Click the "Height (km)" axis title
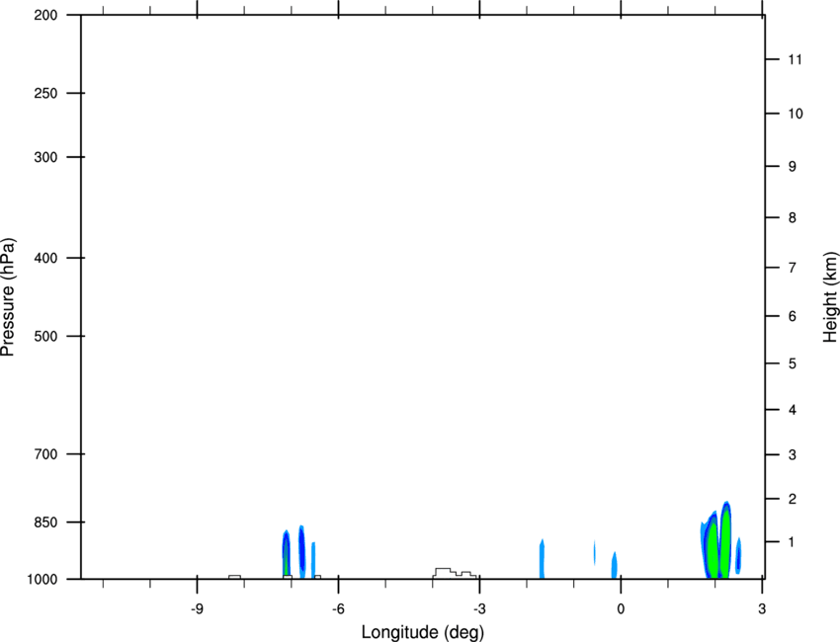 click(x=830, y=297)
